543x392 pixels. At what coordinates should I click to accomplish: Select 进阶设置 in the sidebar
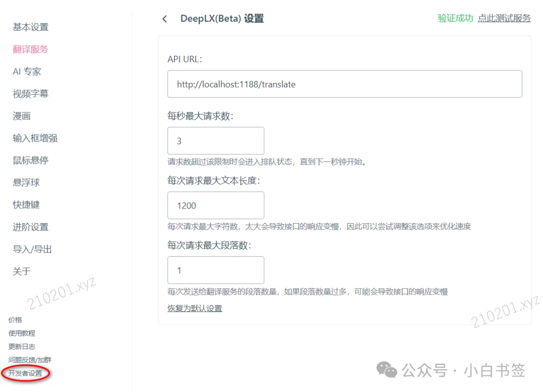tap(31, 227)
